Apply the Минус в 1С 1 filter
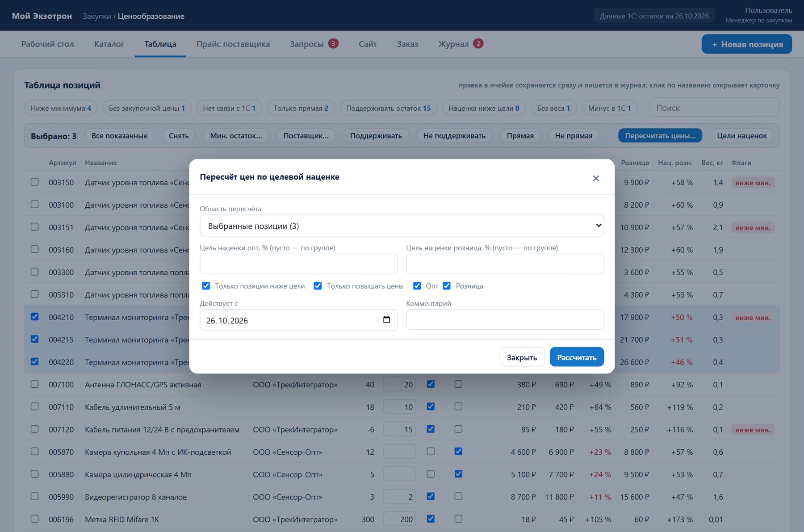 pyautogui.click(x=609, y=108)
